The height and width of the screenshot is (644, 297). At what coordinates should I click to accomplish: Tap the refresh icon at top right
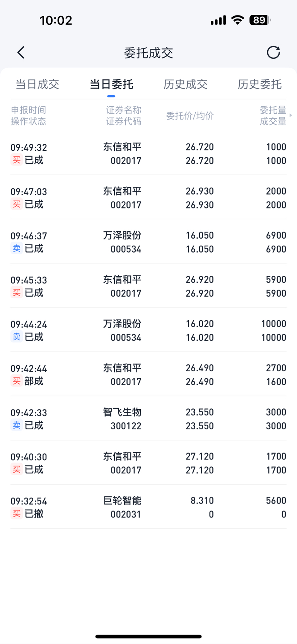pos(273,53)
